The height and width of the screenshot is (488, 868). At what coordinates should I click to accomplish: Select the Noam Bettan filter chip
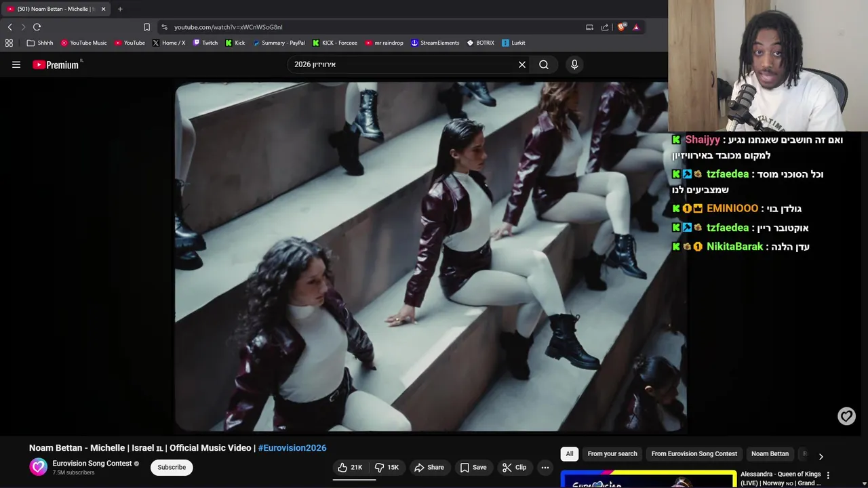(x=770, y=453)
